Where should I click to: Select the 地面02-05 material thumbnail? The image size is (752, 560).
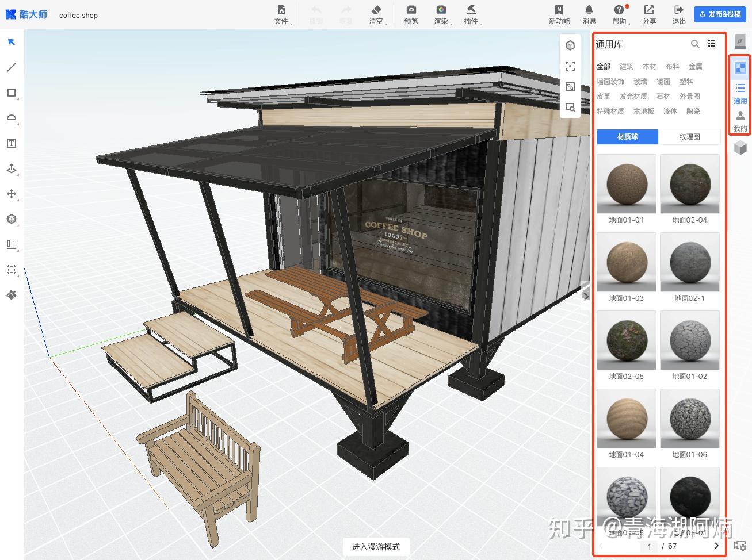627,340
